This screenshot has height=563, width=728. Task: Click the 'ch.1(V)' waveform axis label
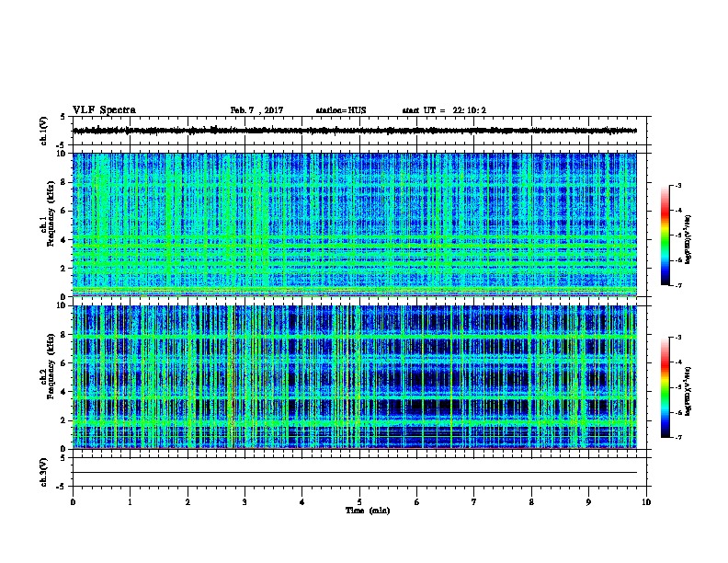(43, 131)
